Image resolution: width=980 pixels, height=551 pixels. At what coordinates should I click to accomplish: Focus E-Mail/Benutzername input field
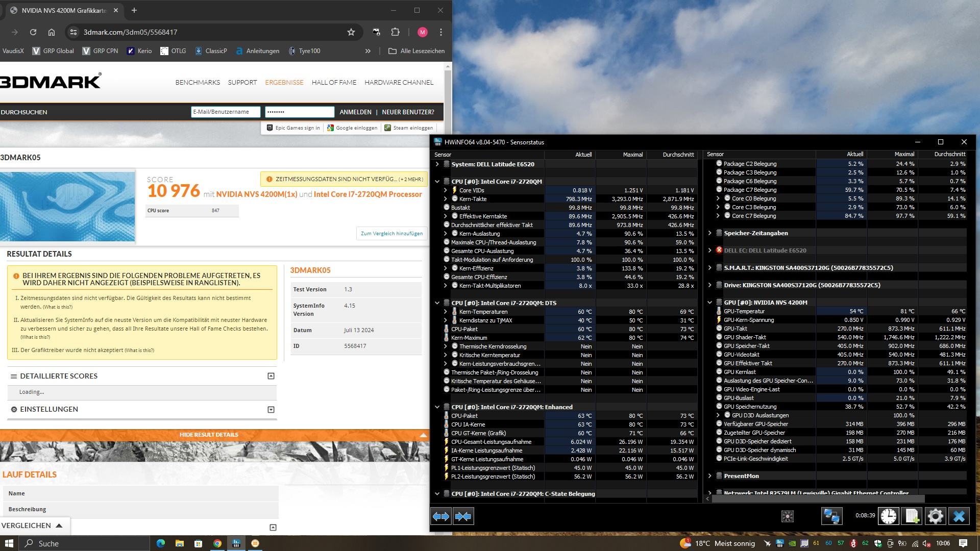tap(226, 112)
